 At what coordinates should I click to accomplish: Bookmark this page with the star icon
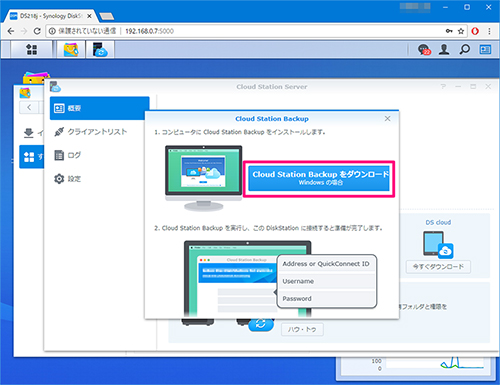pos(461,31)
